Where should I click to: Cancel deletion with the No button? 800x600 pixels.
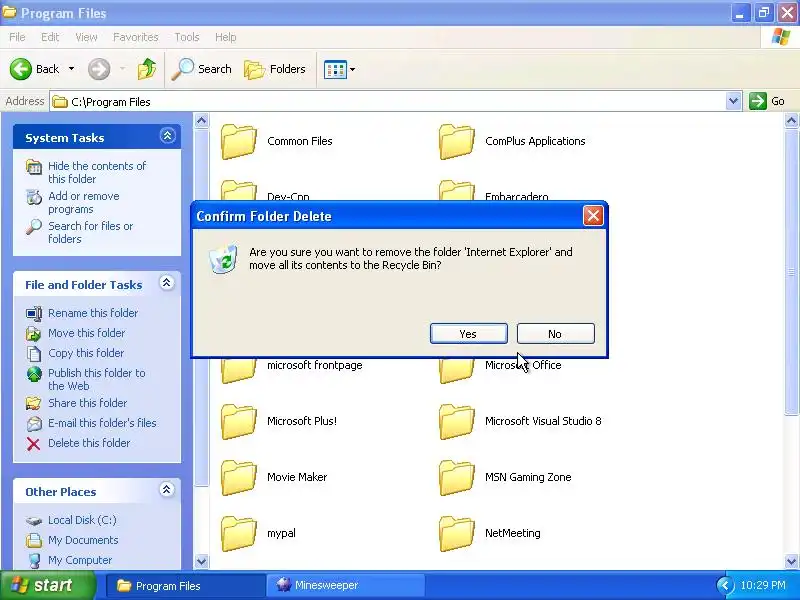556,334
